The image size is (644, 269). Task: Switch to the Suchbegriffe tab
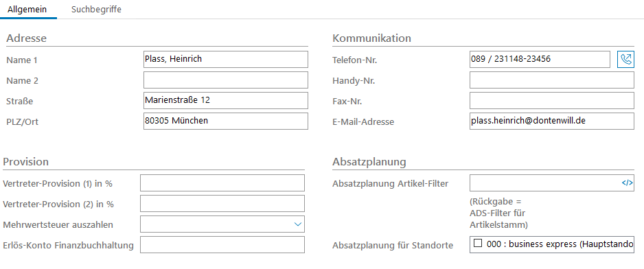point(97,10)
